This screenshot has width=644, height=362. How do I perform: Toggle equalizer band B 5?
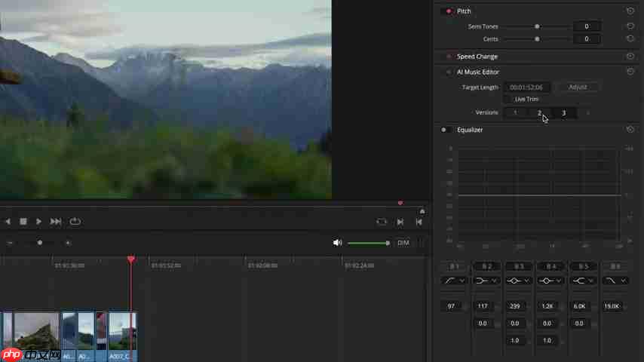click(x=583, y=266)
